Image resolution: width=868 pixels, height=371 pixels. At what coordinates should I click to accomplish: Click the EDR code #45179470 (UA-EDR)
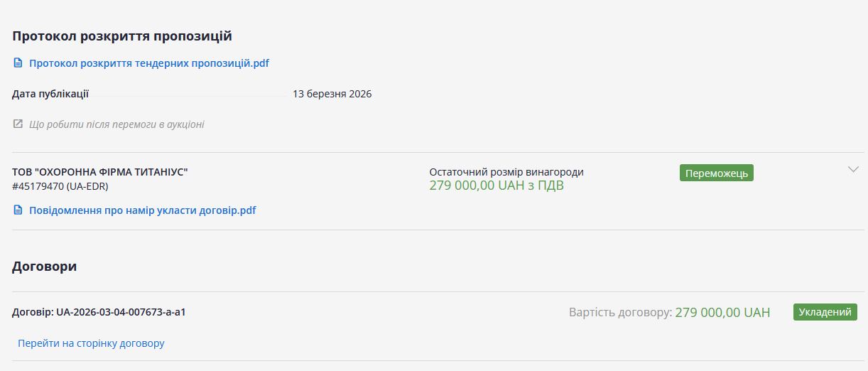[x=60, y=186]
